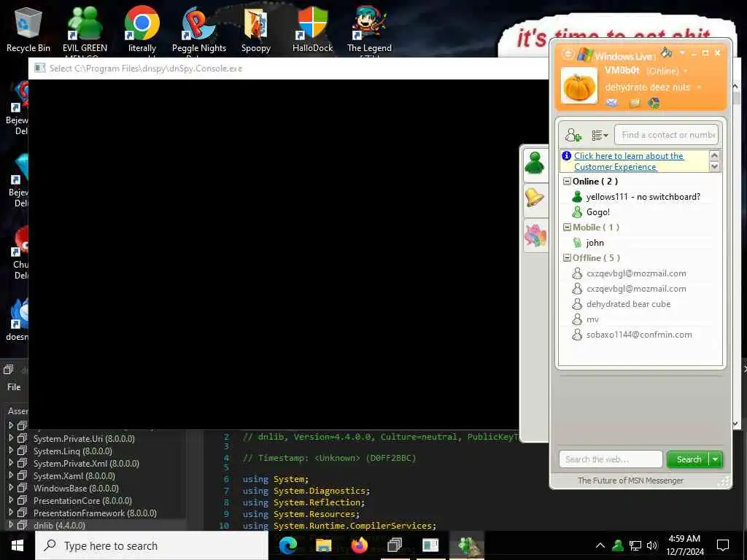Click the Add a contact icon
Screen dimensions: 747x560
[573, 135]
